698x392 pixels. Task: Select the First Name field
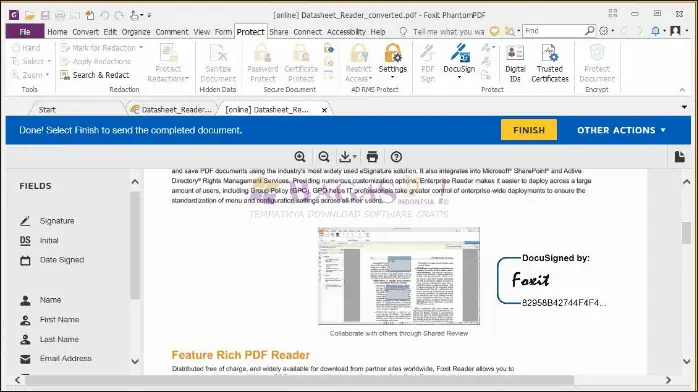(x=49, y=319)
